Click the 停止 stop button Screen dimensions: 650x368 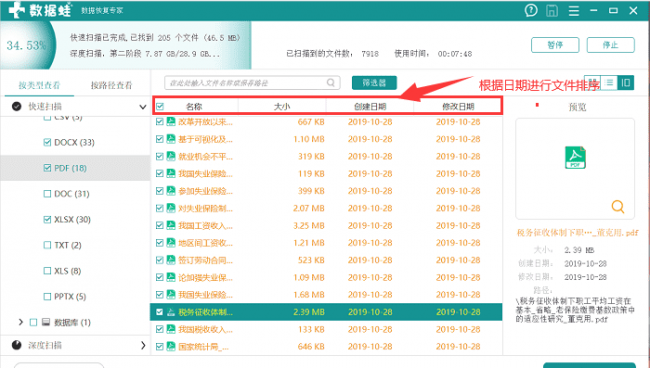click(611, 45)
